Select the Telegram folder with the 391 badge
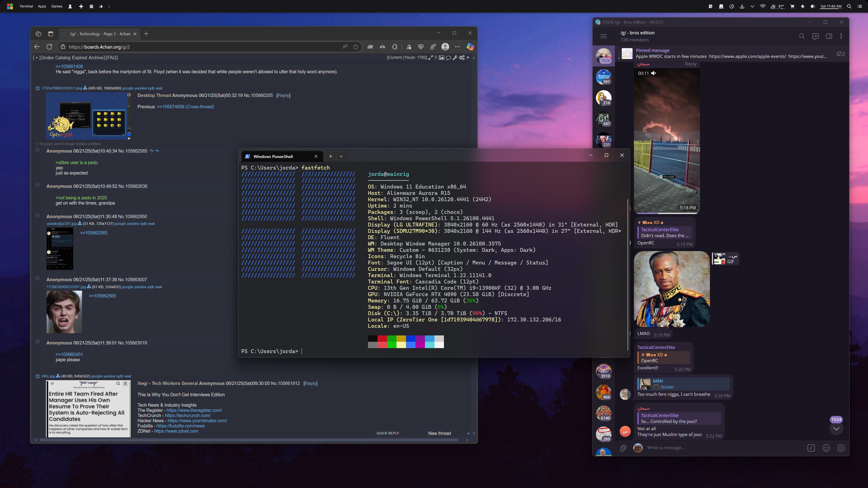 [603, 77]
